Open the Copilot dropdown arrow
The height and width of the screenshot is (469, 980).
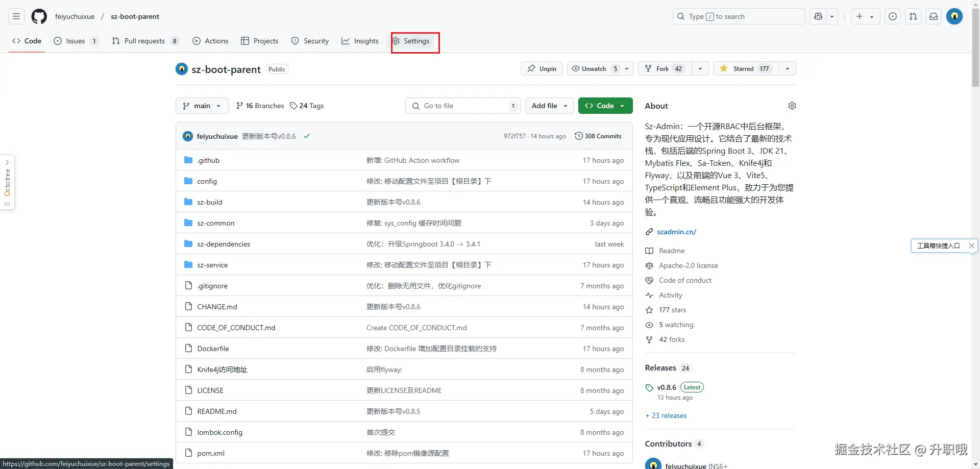coord(832,16)
